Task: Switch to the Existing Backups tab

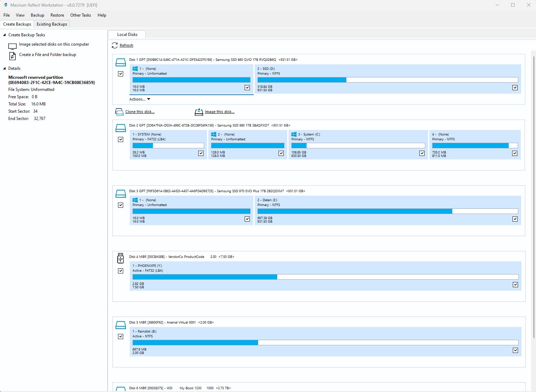Action: click(52, 24)
